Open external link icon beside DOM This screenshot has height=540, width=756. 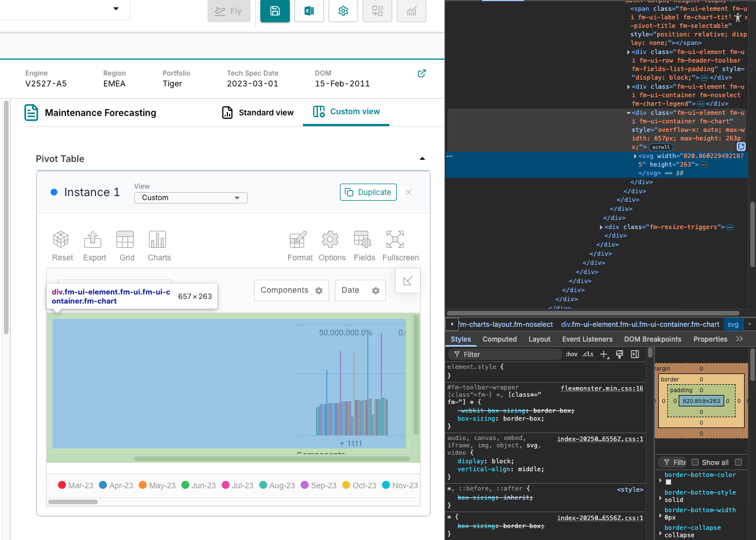tap(422, 73)
